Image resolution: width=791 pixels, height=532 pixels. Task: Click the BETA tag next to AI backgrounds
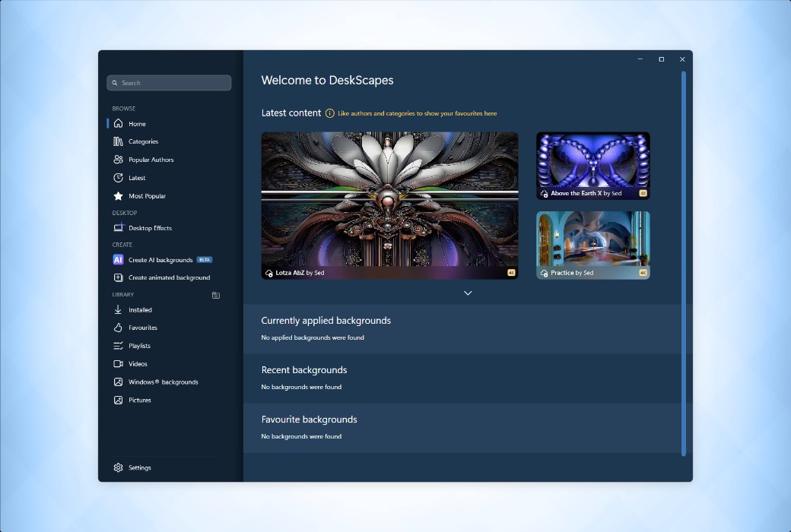(x=205, y=260)
